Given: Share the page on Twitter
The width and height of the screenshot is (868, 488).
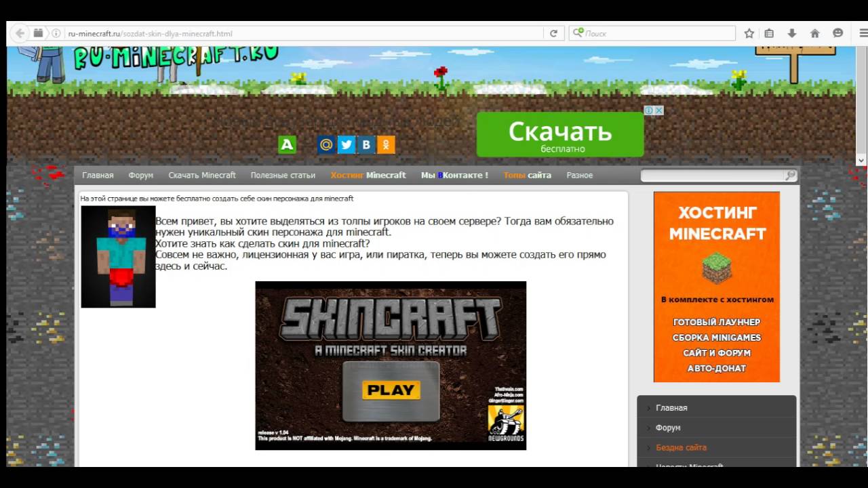Looking at the screenshot, I should (347, 144).
